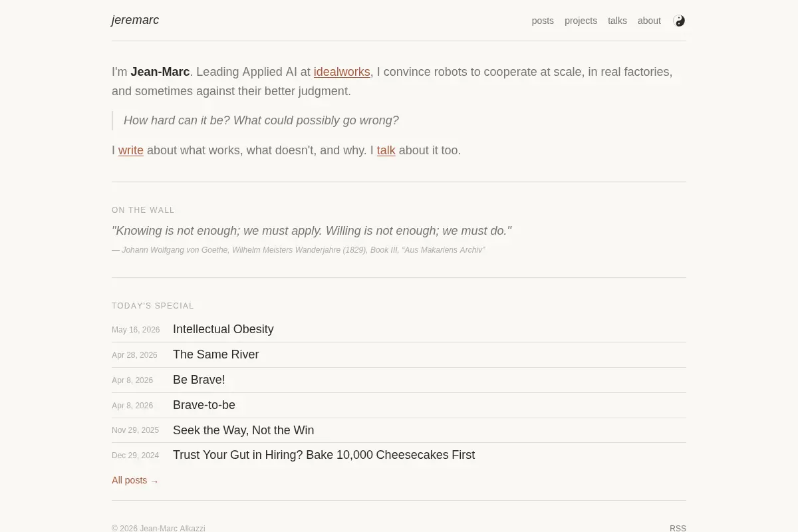
Task: Read the Intellectual Obesity post
Action: (x=223, y=329)
